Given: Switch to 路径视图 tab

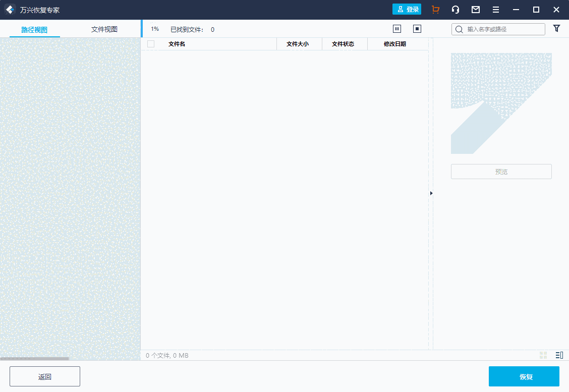Looking at the screenshot, I should pyautogui.click(x=34, y=30).
